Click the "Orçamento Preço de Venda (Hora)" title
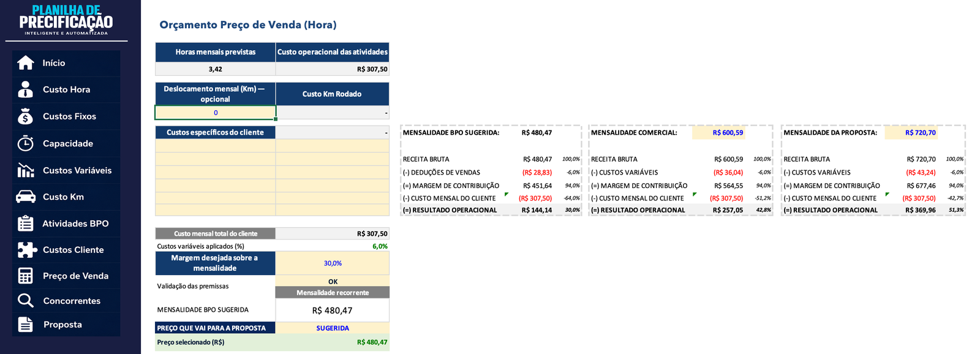The height and width of the screenshot is (354, 980). pyautogui.click(x=248, y=25)
